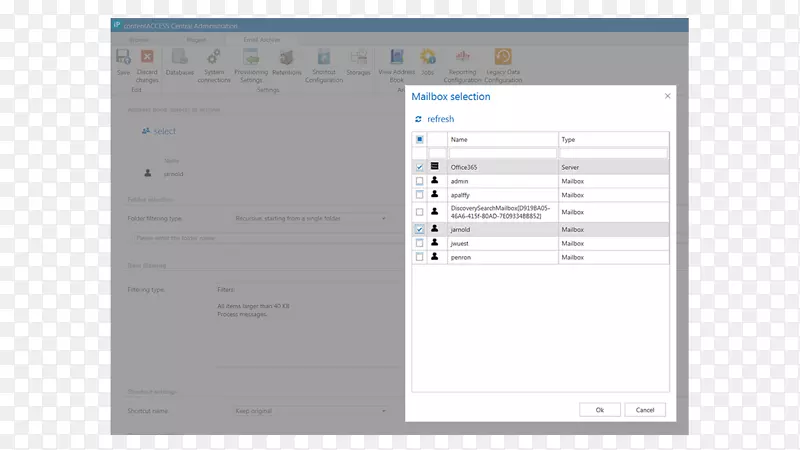
Task: Switch to the Email Archive tab
Action: click(x=262, y=40)
